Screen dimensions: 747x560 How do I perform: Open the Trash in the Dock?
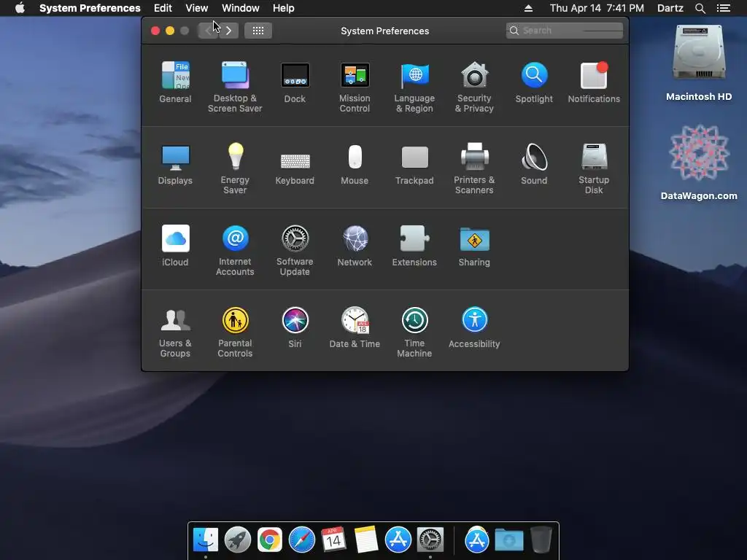[x=541, y=540]
